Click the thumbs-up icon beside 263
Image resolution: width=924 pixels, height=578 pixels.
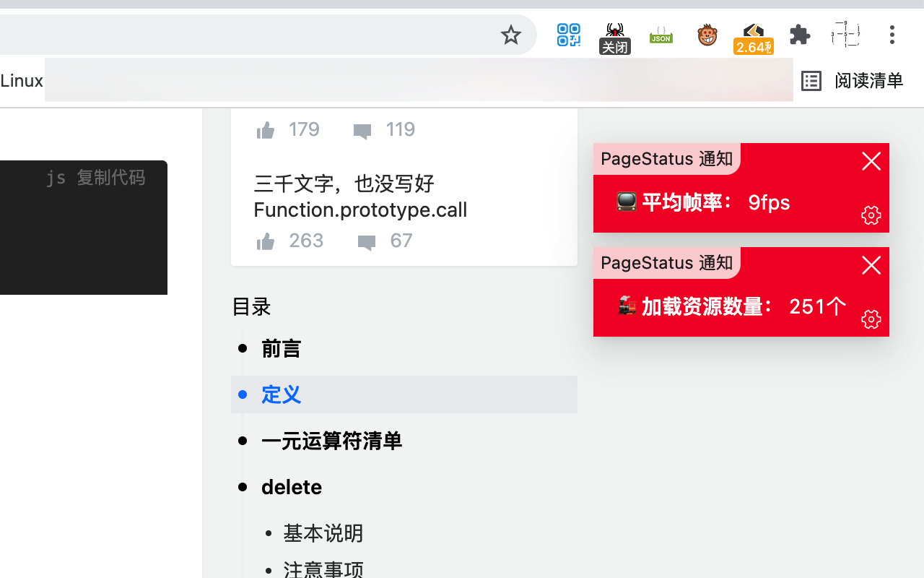[x=266, y=241]
